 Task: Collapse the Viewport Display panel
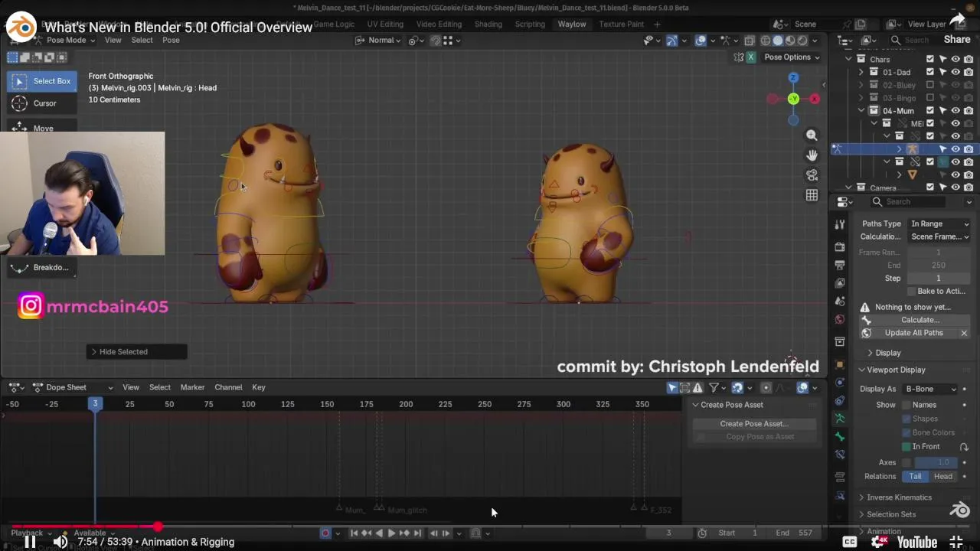tap(896, 370)
